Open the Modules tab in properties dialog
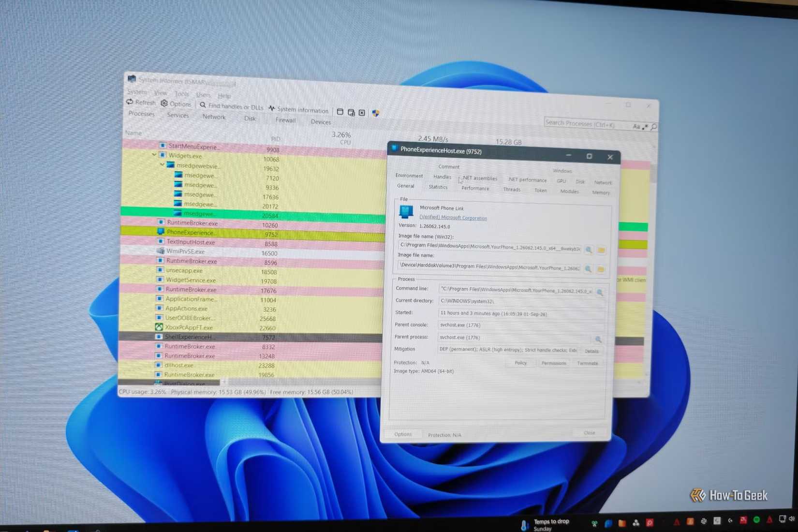Screen dimensions: 798x532 tap(569, 192)
